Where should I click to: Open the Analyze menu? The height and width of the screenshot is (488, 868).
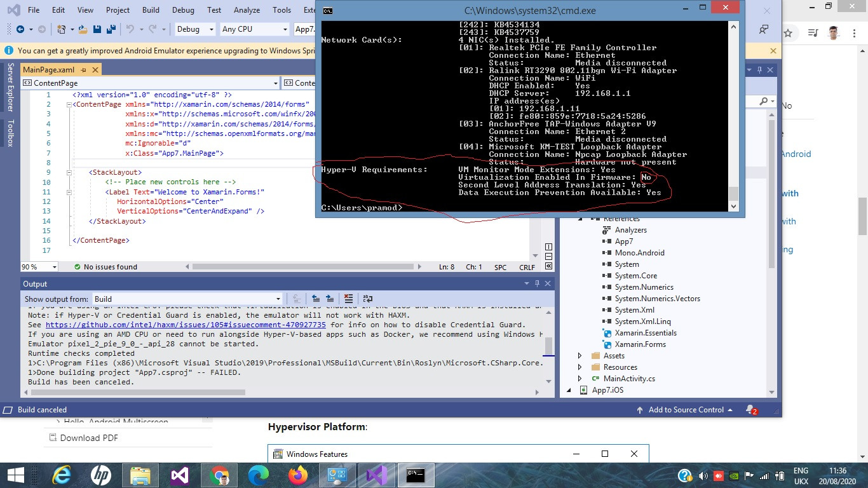(x=247, y=10)
